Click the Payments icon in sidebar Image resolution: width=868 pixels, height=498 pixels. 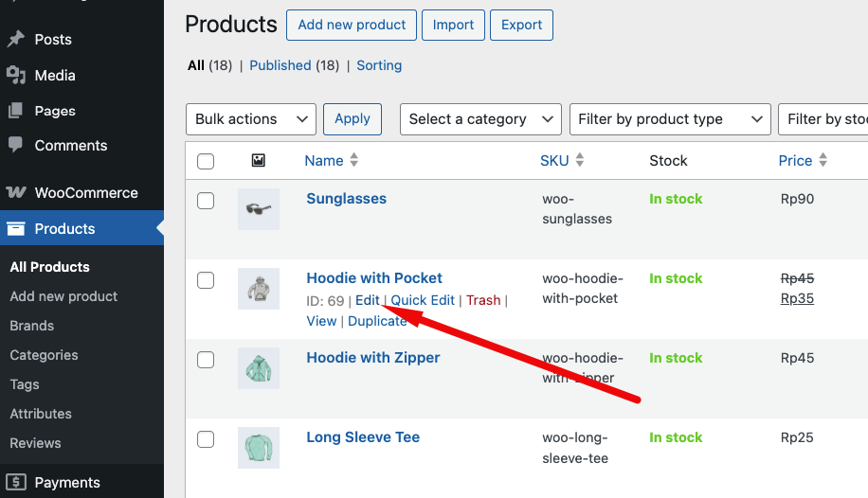pyautogui.click(x=15, y=482)
